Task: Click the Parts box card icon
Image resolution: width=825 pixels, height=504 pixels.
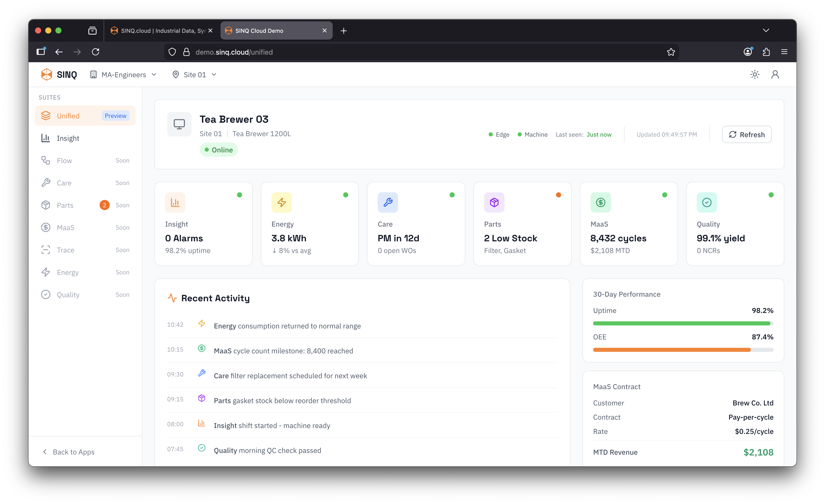Action: point(494,202)
